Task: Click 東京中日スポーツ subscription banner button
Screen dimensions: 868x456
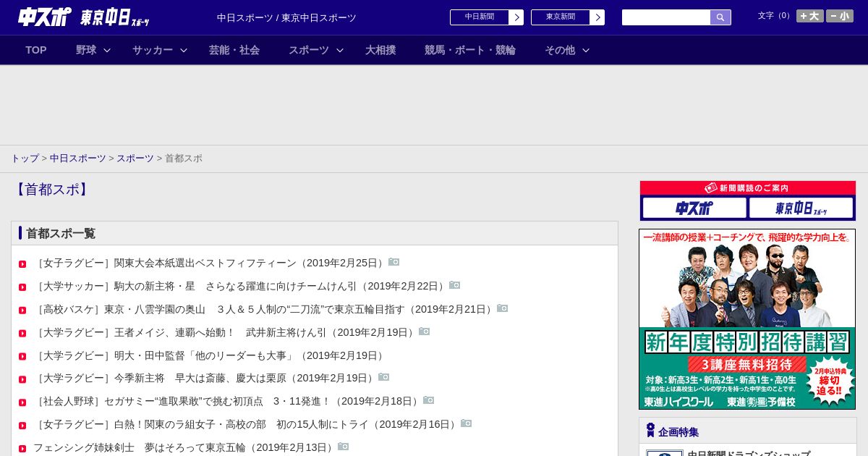Action: point(801,208)
